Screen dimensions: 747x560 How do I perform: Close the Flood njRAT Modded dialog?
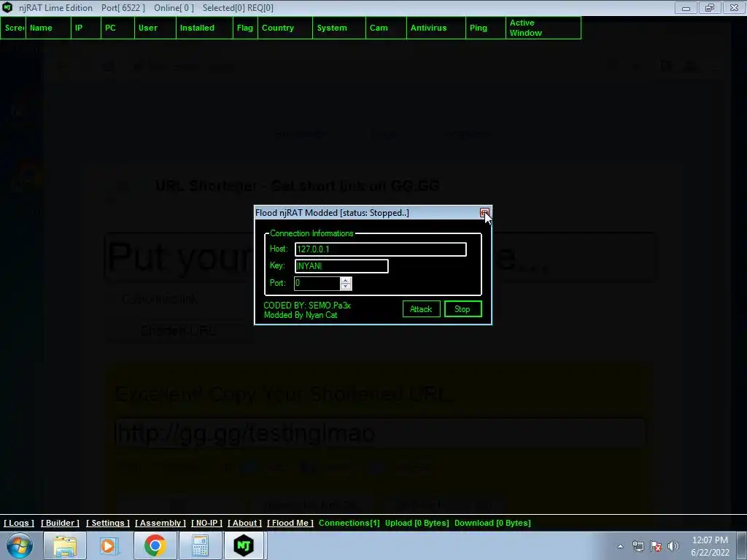coord(484,213)
